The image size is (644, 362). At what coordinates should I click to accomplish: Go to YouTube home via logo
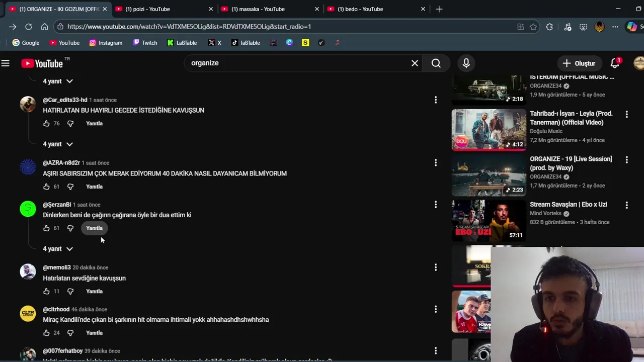click(42, 63)
